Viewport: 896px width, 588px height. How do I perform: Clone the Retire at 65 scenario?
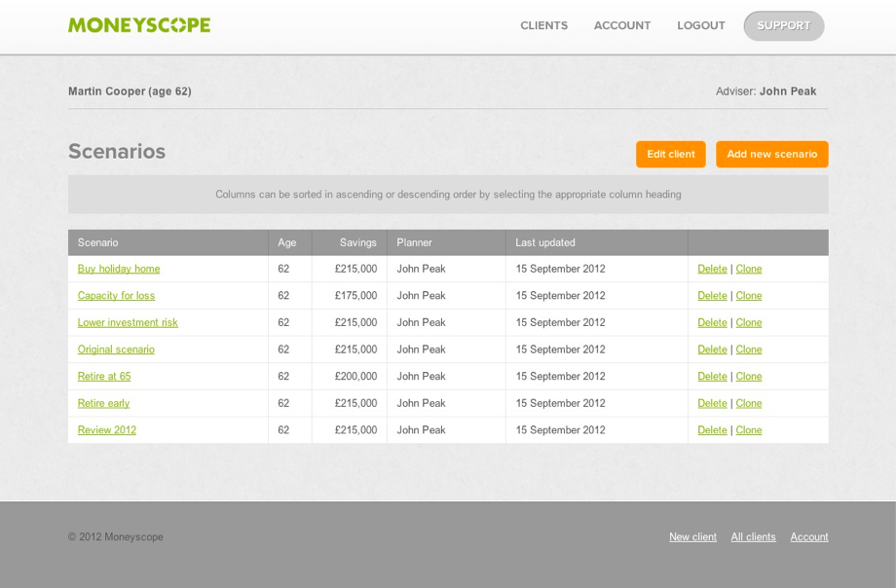[x=749, y=376]
